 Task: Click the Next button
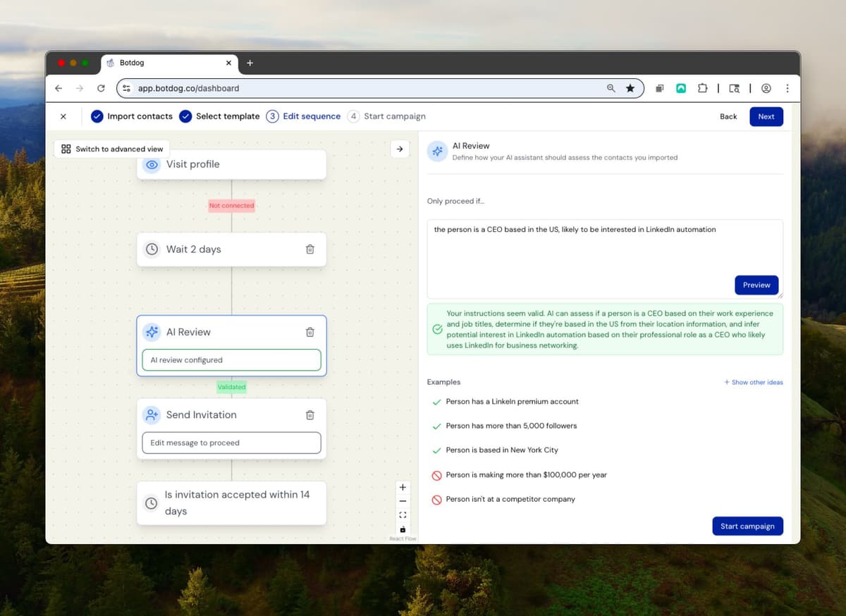coord(766,116)
